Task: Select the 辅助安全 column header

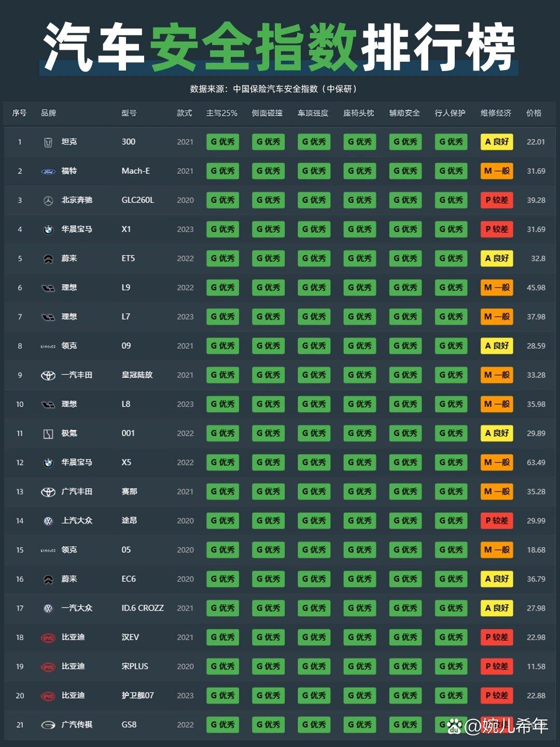Action: click(405, 113)
